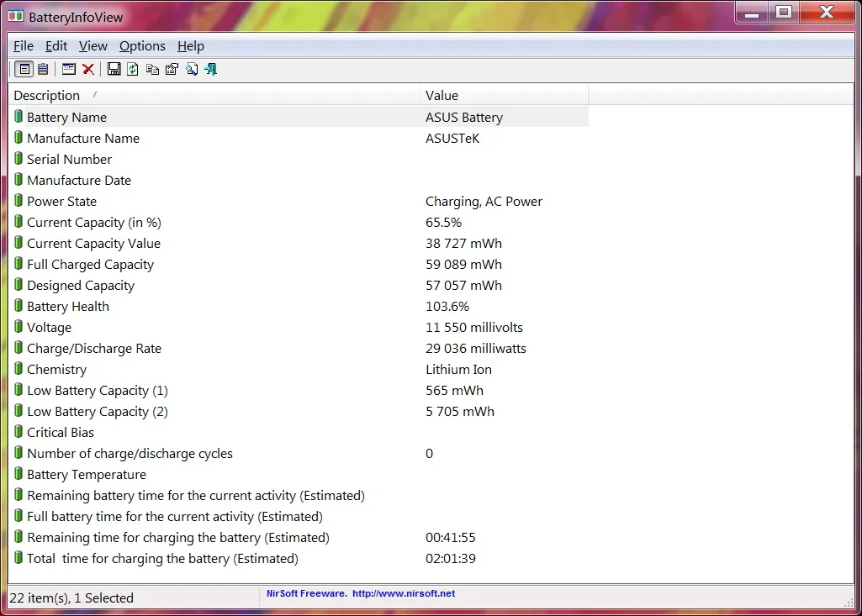Image resolution: width=862 pixels, height=616 pixels.
Task: Open the Edit menu
Action: point(56,46)
